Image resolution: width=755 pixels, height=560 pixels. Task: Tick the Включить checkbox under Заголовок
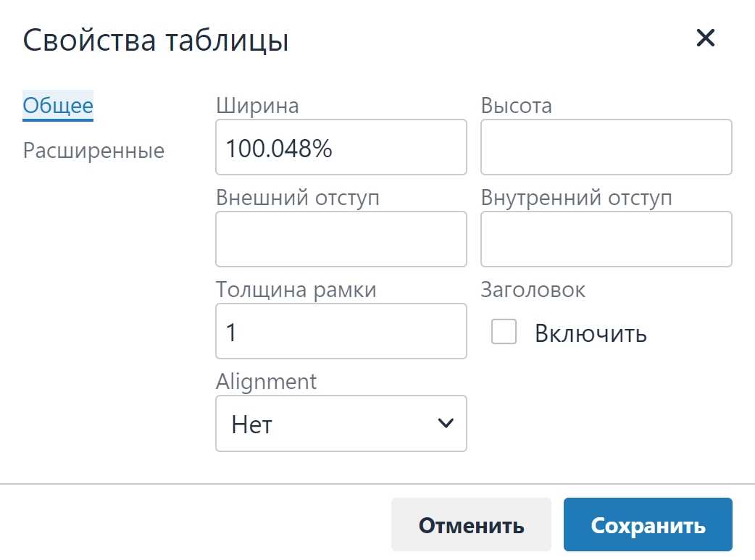pyautogui.click(x=504, y=331)
